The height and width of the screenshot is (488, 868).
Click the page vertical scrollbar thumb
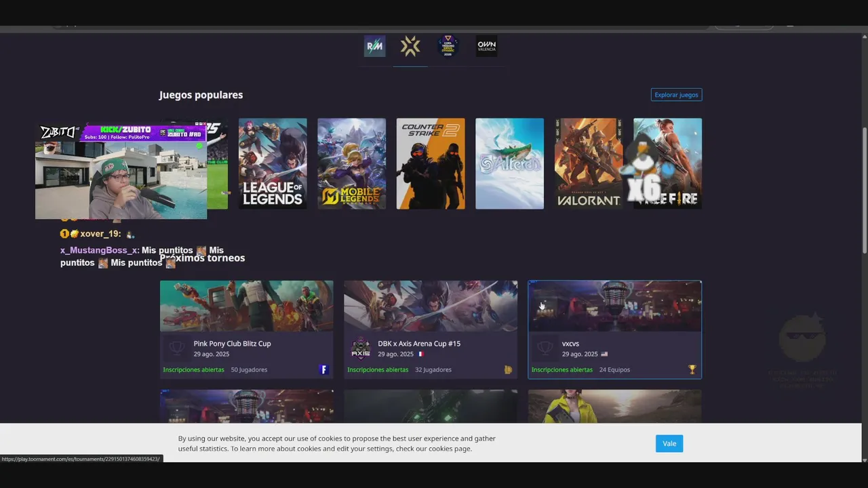865,190
